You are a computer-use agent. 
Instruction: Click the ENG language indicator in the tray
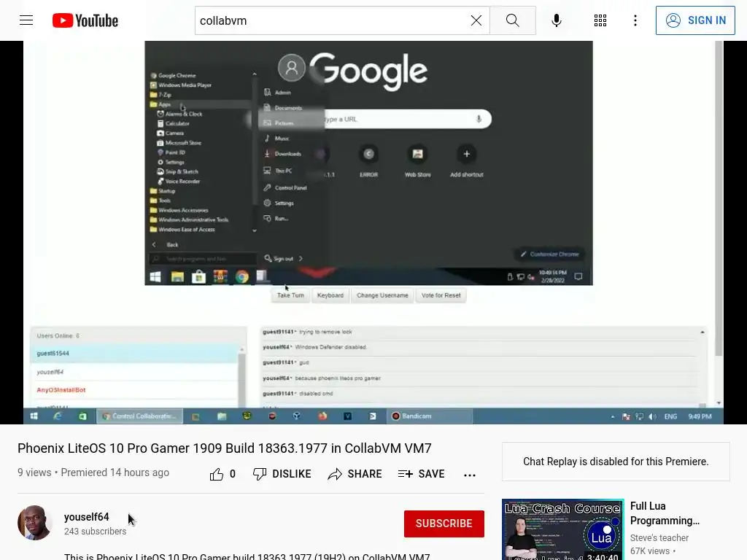tap(671, 416)
